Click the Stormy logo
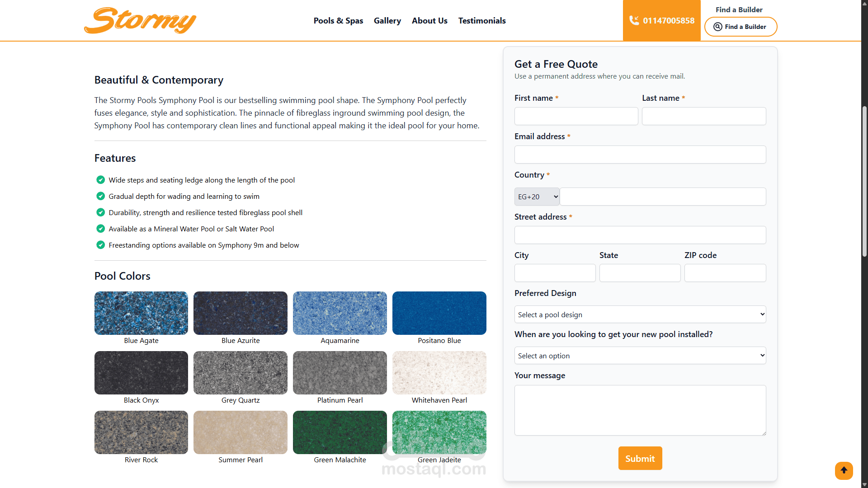 coord(140,21)
